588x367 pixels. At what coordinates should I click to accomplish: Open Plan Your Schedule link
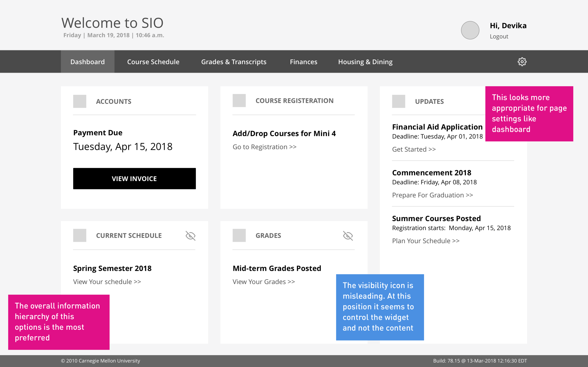[x=426, y=241]
